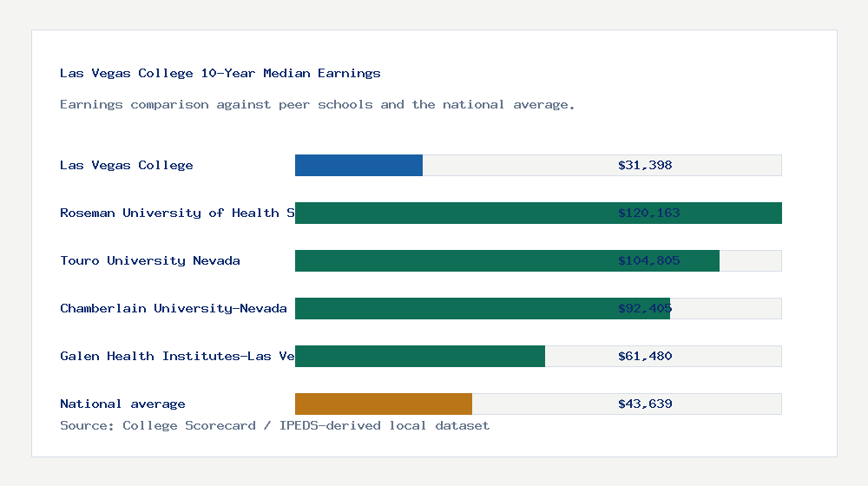Click the $92,405 earnings value
The width and height of the screenshot is (868, 486).
[645, 308]
